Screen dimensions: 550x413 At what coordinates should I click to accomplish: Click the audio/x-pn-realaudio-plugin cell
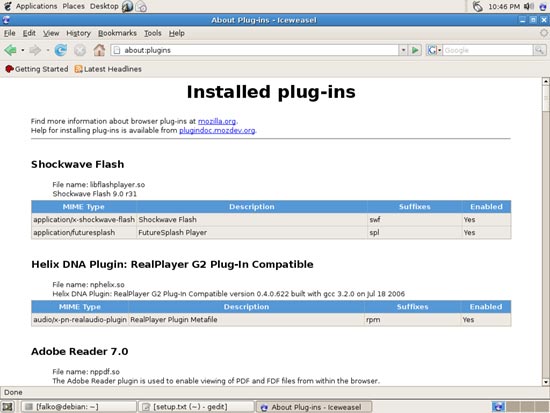click(80, 320)
